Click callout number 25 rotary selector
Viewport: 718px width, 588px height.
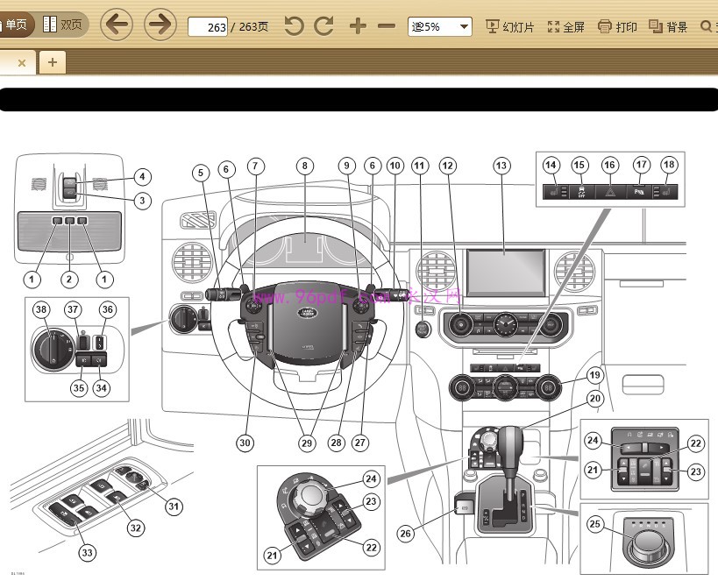594,524
